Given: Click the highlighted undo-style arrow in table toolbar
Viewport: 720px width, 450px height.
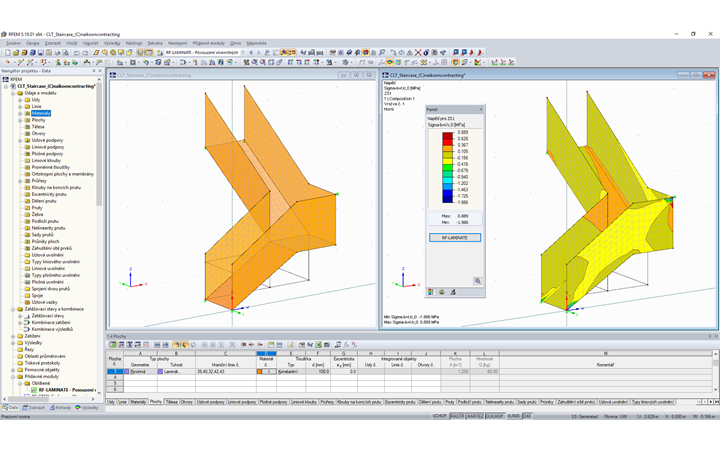Looking at the screenshot, I should (177, 344).
